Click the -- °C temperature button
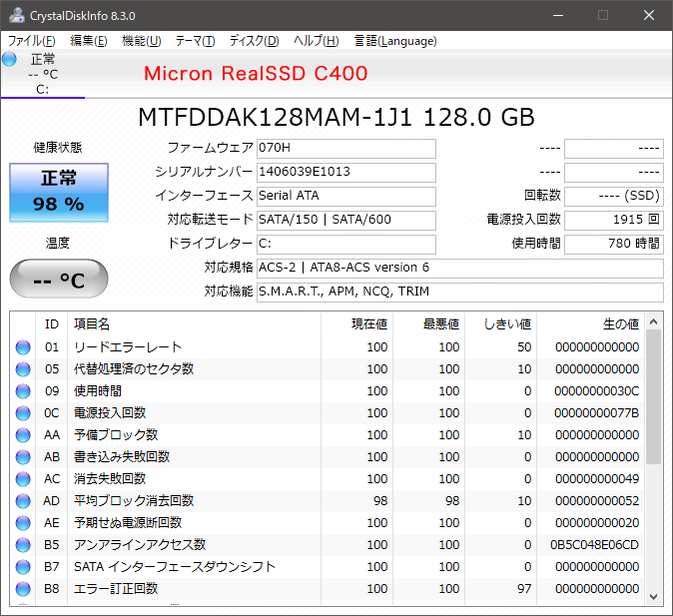 59,280
